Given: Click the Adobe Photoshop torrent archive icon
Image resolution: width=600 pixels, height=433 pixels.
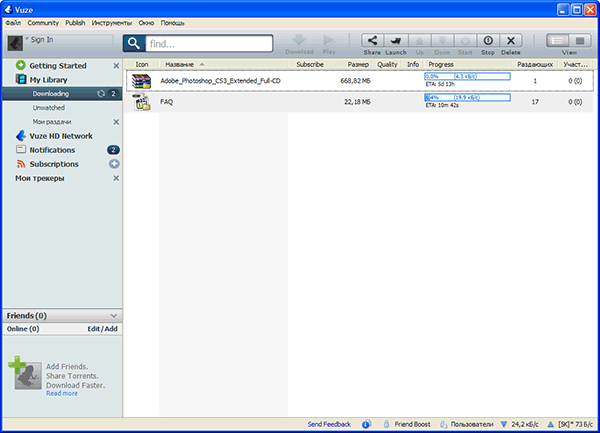Looking at the screenshot, I should [142, 81].
